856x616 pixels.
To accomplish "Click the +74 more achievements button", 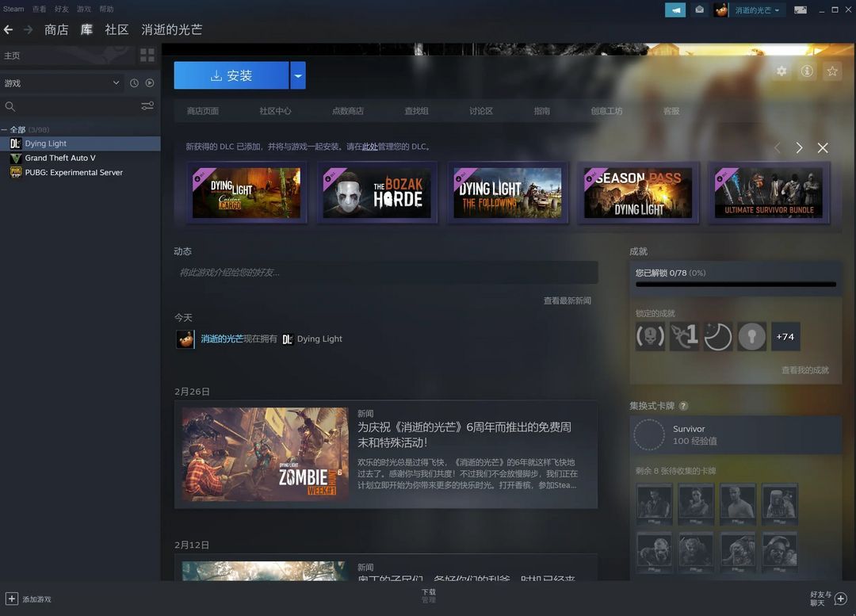I will coord(785,336).
